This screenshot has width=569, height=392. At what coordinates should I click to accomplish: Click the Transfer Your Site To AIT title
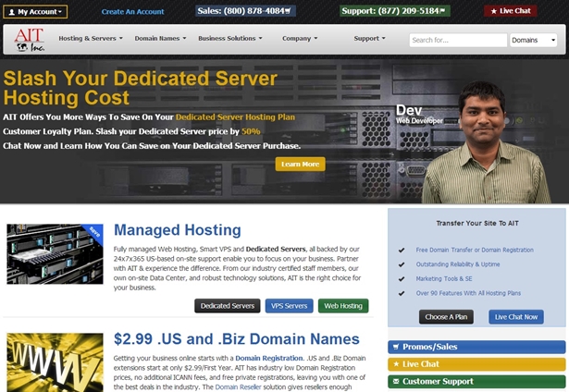[477, 224]
